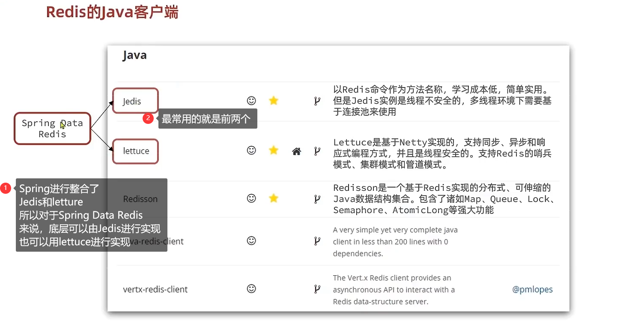Open the repository fork icon for Redisson
This screenshot has height=328, width=644.
point(317,199)
